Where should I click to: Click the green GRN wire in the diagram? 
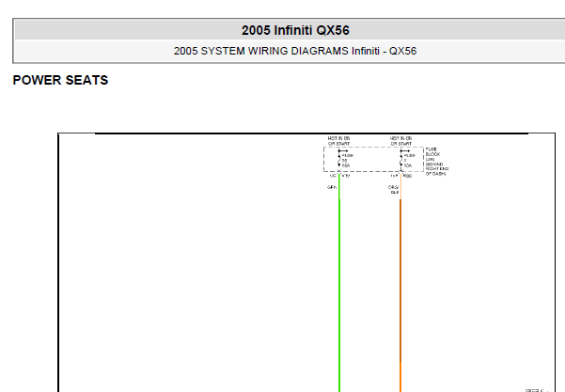coord(339,285)
